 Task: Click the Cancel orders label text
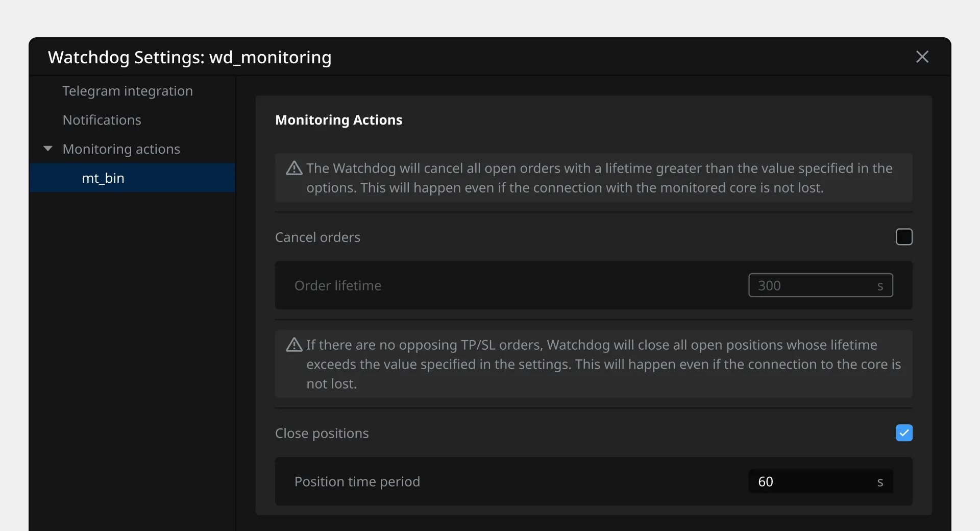coord(317,237)
